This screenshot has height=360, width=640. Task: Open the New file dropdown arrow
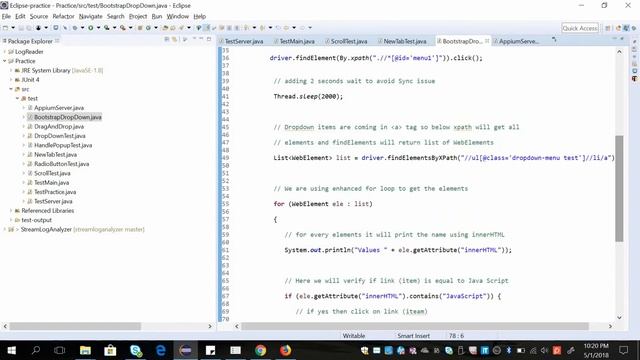coord(13,28)
